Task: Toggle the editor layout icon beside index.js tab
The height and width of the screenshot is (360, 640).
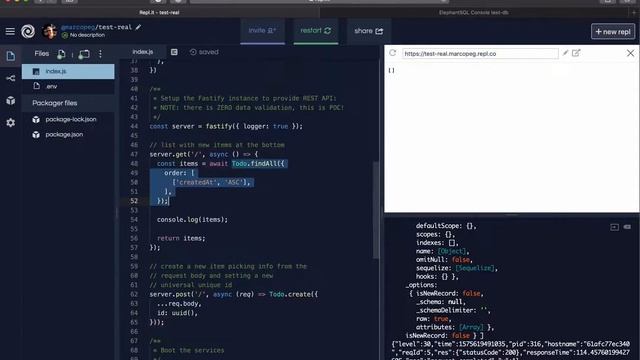Action: coord(174,52)
